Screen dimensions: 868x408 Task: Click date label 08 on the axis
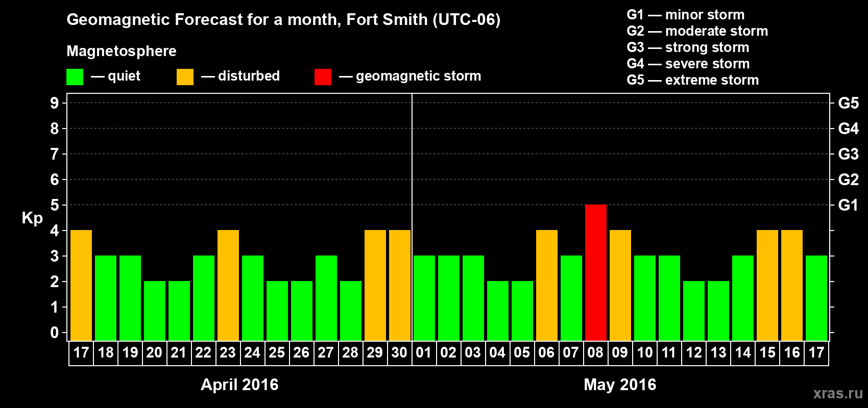point(595,353)
